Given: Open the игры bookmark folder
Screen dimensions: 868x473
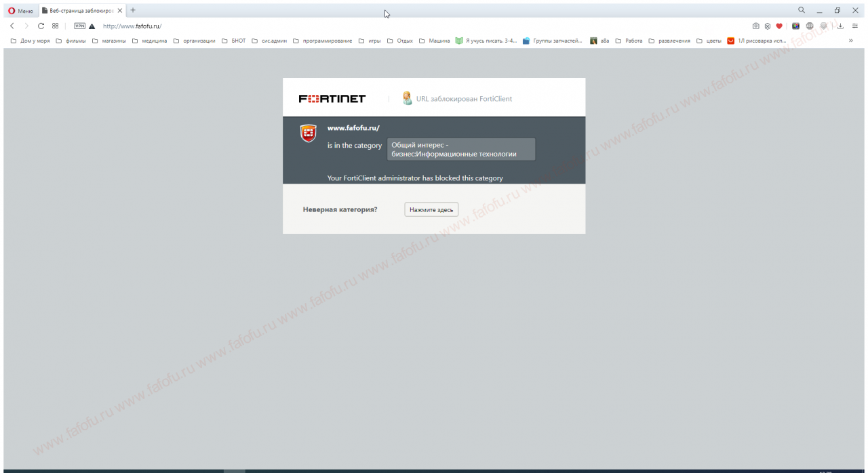Looking at the screenshot, I should (x=370, y=41).
